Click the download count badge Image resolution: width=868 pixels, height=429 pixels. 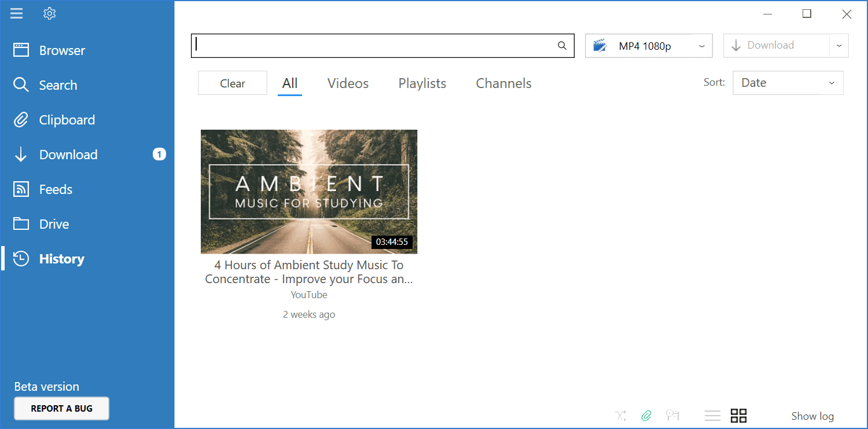(159, 154)
